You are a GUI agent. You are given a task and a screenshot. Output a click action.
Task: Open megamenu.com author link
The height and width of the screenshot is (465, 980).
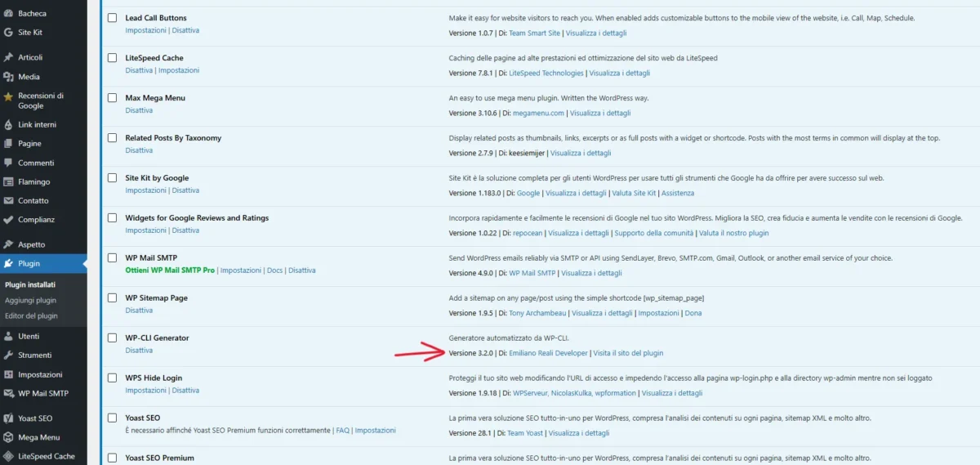(x=539, y=113)
